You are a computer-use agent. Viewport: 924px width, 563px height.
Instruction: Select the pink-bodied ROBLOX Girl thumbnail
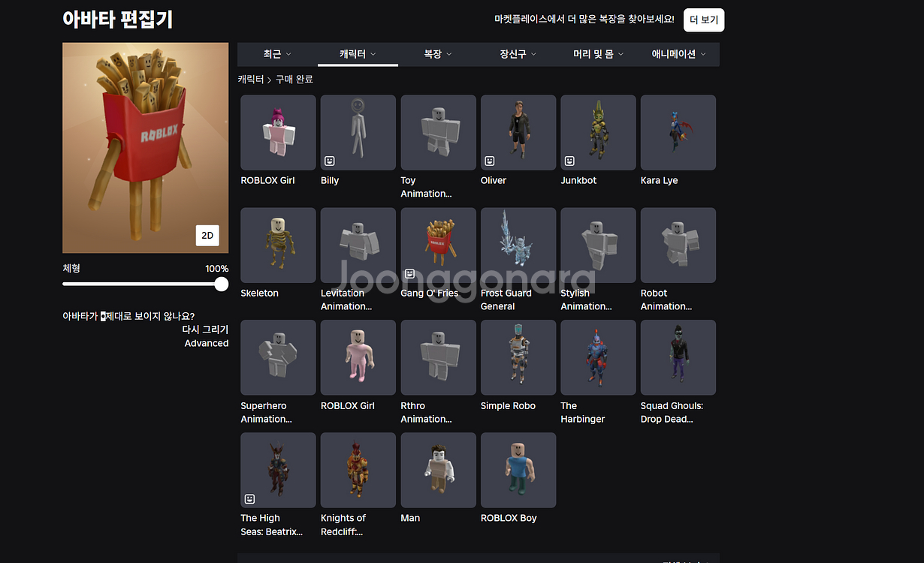pyautogui.click(x=358, y=357)
